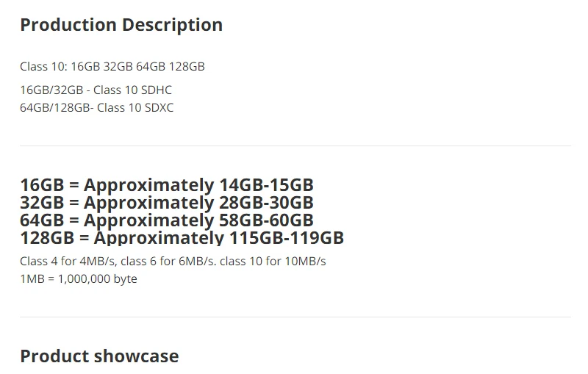Screen dimensions: 588x374
Task: Click the Product showcase heading
Action: click(x=99, y=356)
